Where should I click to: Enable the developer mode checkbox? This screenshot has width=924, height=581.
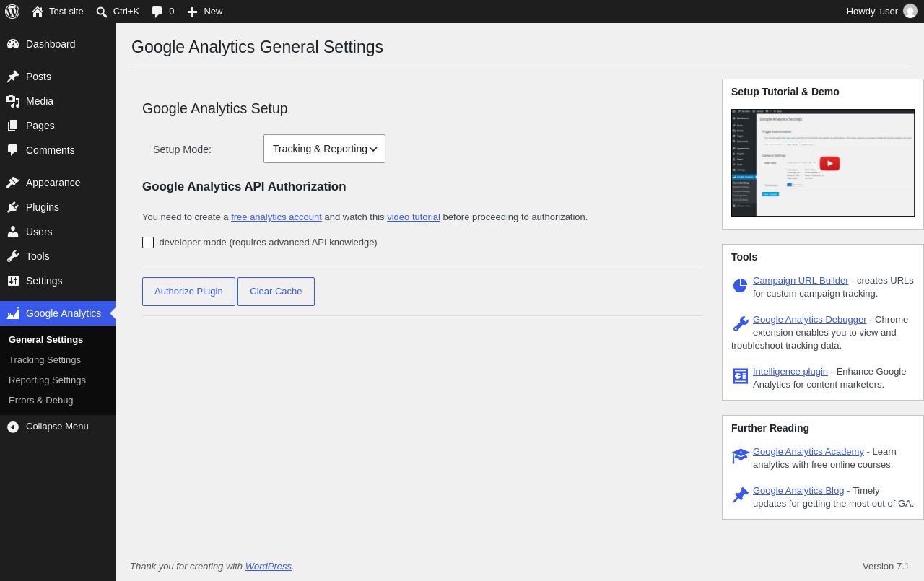148,243
